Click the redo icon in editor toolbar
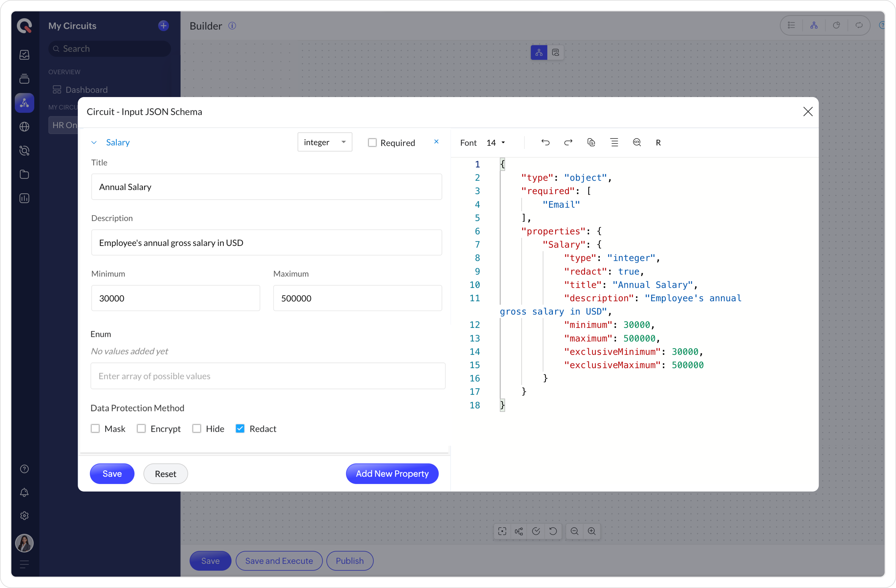This screenshot has height=588, width=896. point(568,142)
